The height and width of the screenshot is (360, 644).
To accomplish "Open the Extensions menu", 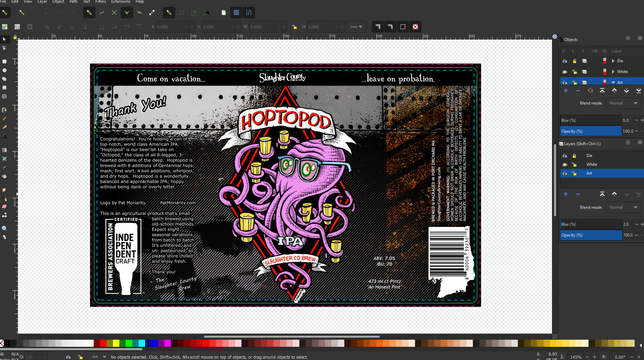I will [121, 2].
